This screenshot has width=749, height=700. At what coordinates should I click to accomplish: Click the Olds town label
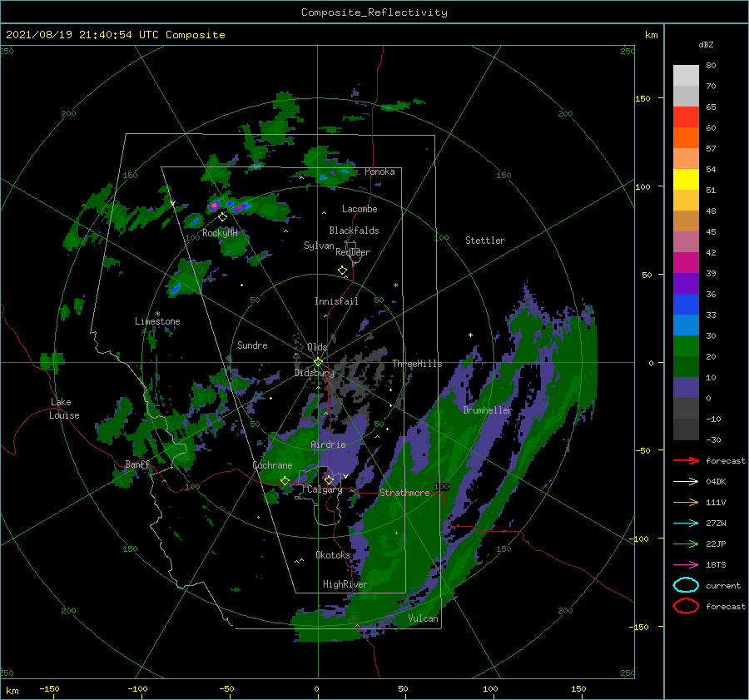[x=317, y=347]
